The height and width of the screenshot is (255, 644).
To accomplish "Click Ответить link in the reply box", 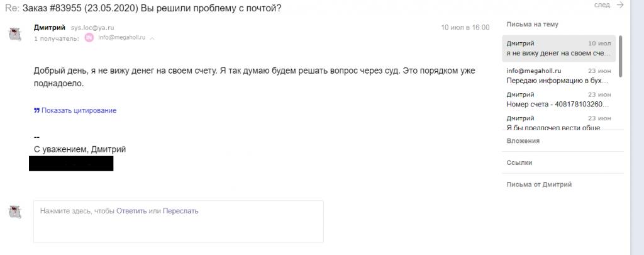I will pos(131,211).
